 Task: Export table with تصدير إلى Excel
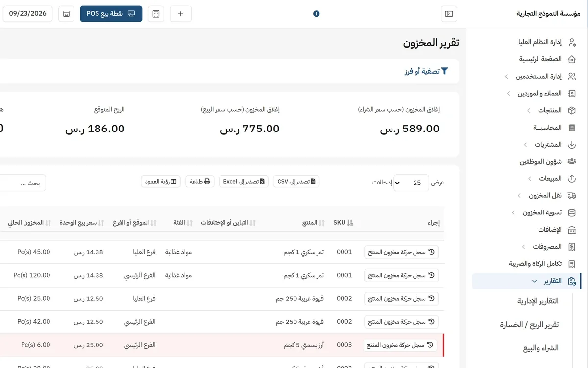pos(244,181)
